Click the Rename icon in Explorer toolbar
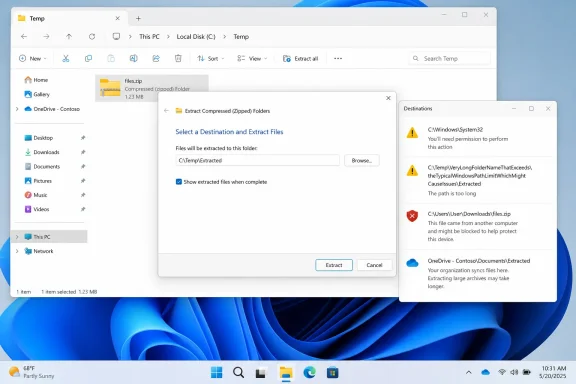Screen dimensions: 576x384 (x=133, y=58)
